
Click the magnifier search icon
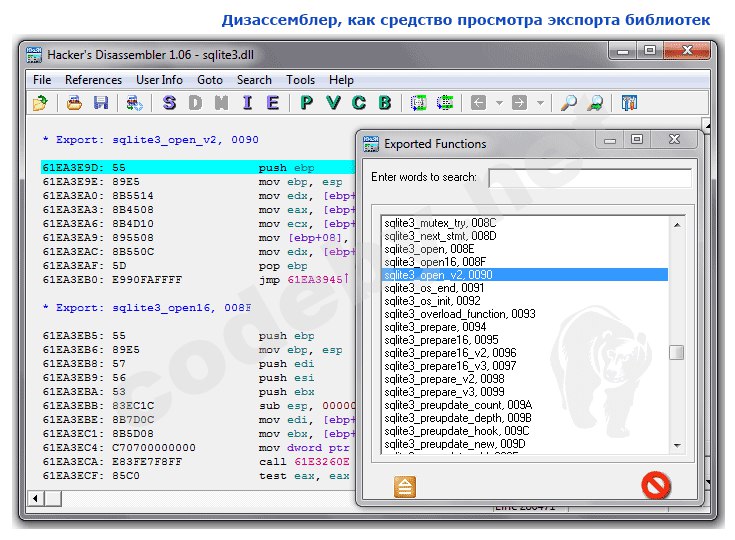tap(569, 103)
